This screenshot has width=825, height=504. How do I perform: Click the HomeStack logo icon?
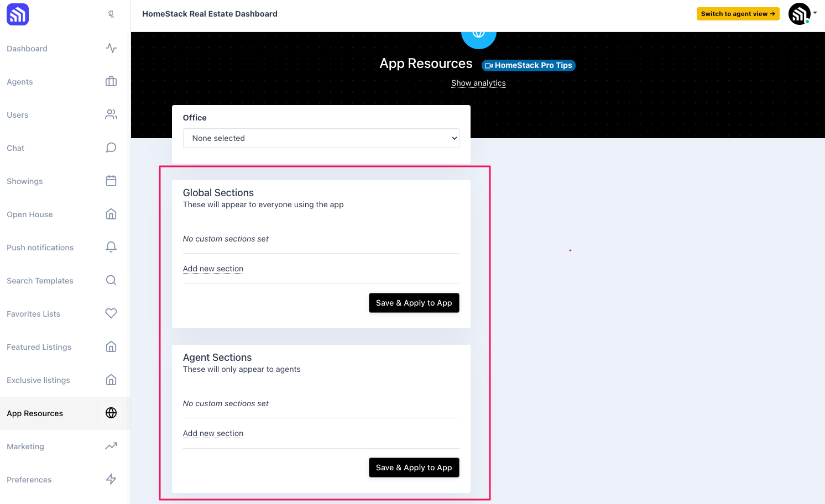point(18,14)
